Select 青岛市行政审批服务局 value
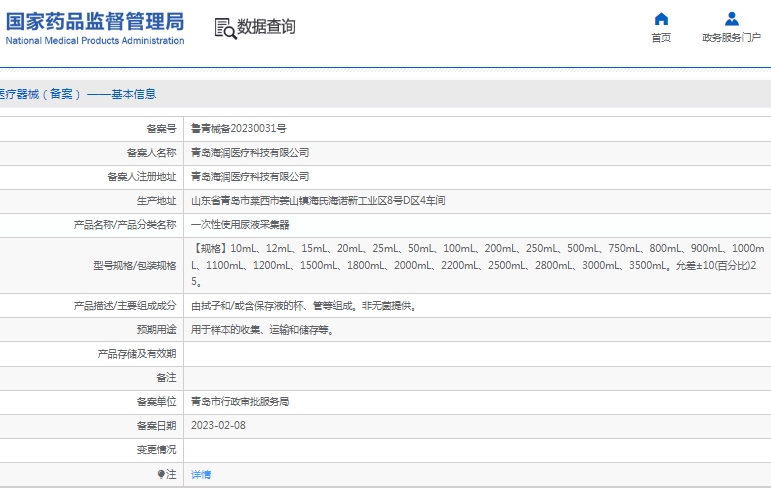This screenshot has height=493, width=771. click(x=240, y=402)
